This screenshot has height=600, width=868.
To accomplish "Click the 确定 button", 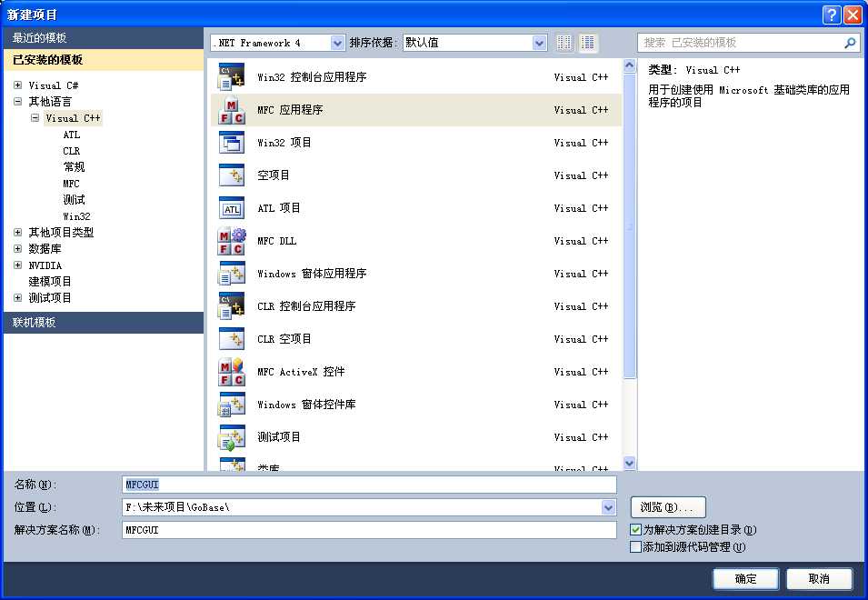I will coord(745,578).
